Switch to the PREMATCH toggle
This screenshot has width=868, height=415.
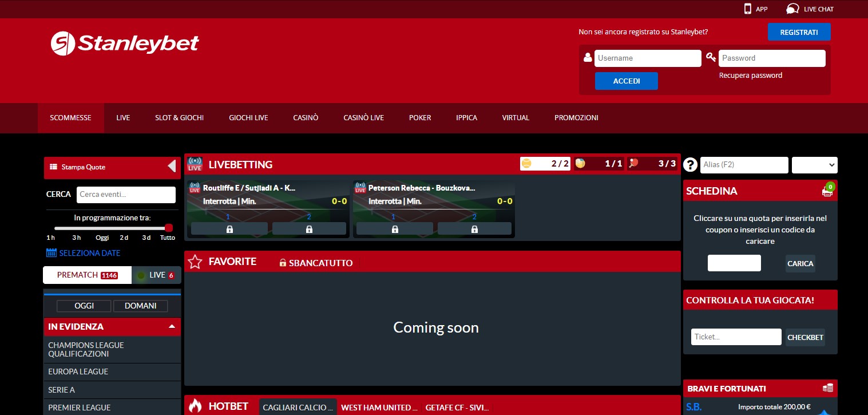click(x=87, y=275)
